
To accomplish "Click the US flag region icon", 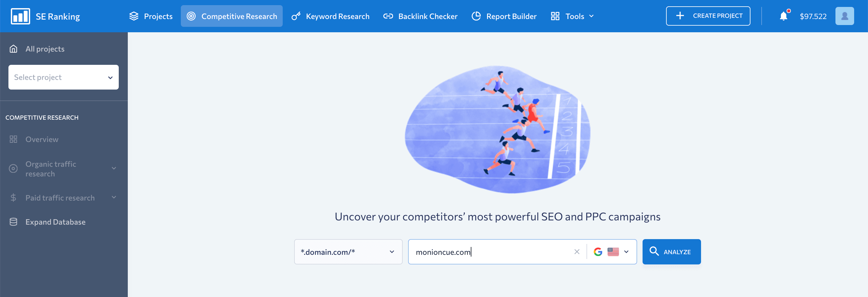I will tap(613, 252).
